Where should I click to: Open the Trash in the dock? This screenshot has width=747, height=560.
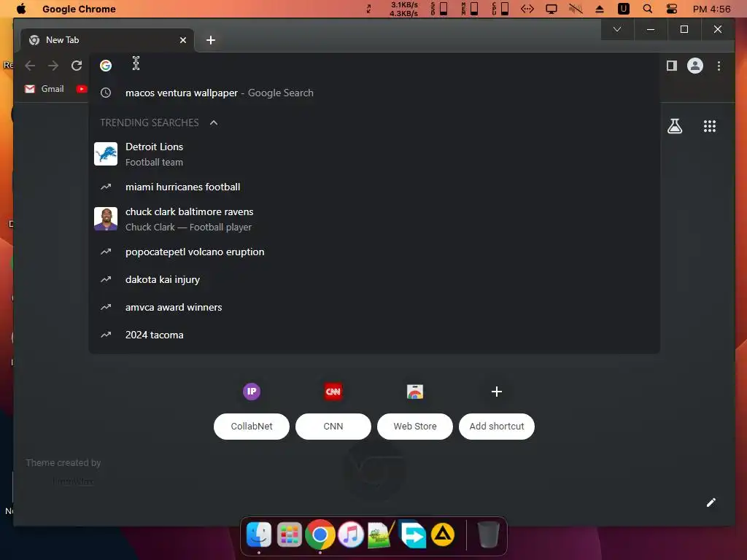click(488, 534)
